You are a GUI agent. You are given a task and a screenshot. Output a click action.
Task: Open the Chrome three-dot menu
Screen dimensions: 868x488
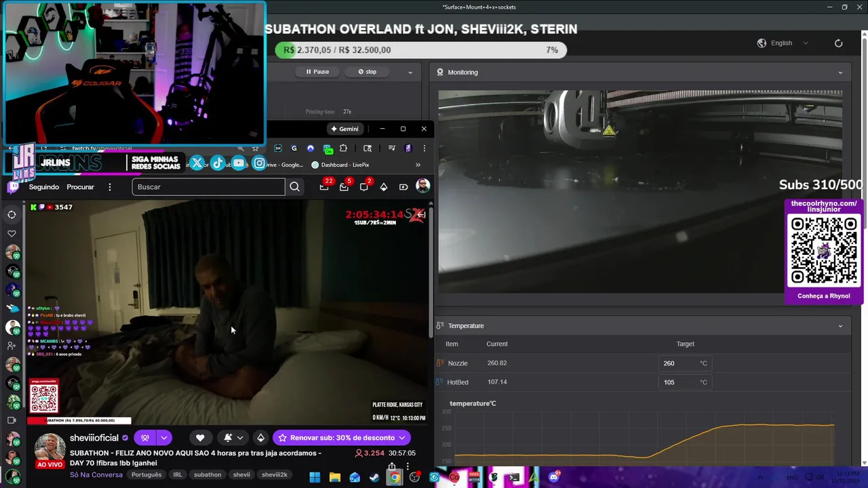[424, 148]
